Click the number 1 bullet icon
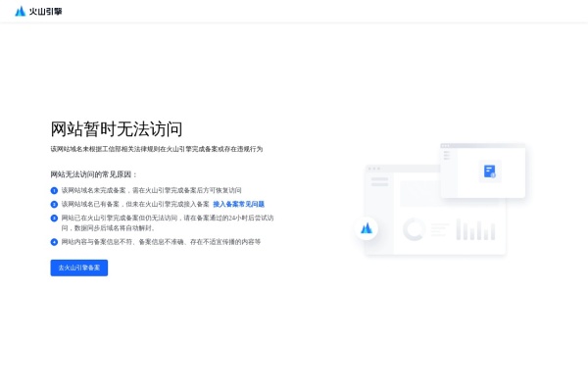The height and width of the screenshot is (392, 588). (x=54, y=190)
